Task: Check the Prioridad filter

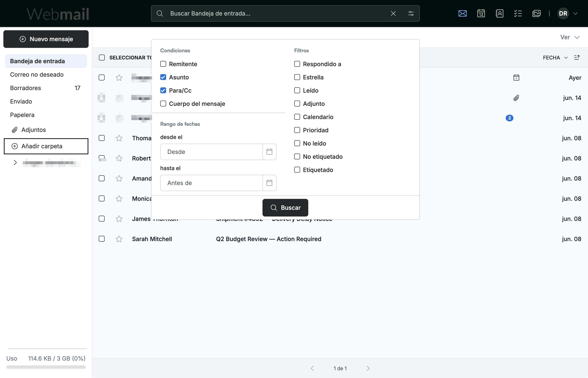Action: coord(297,130)
